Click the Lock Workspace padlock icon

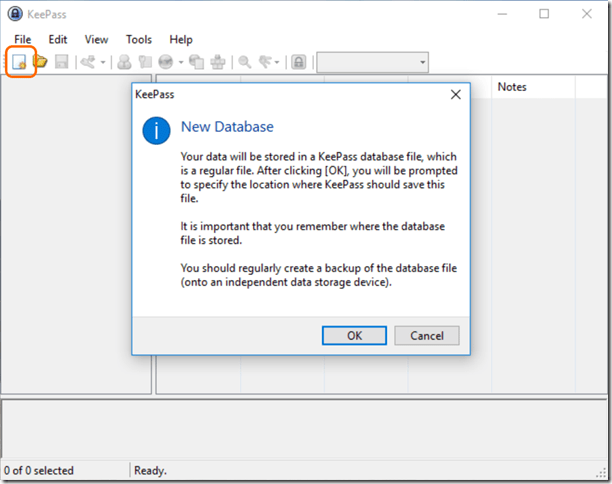(298, 62)
